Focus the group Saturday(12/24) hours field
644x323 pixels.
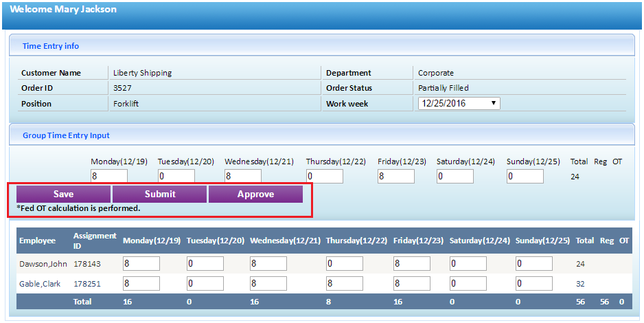[455, 177]
